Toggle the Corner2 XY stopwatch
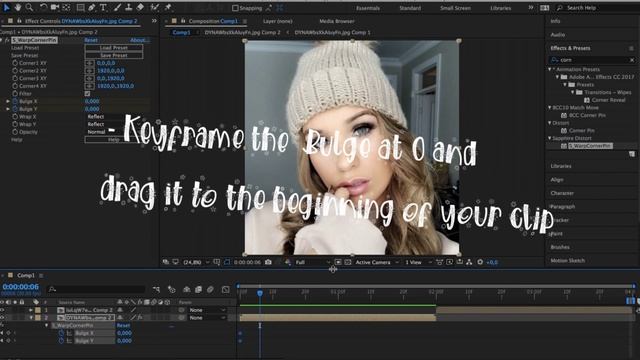The image size is (640, 360). [15, 71]
